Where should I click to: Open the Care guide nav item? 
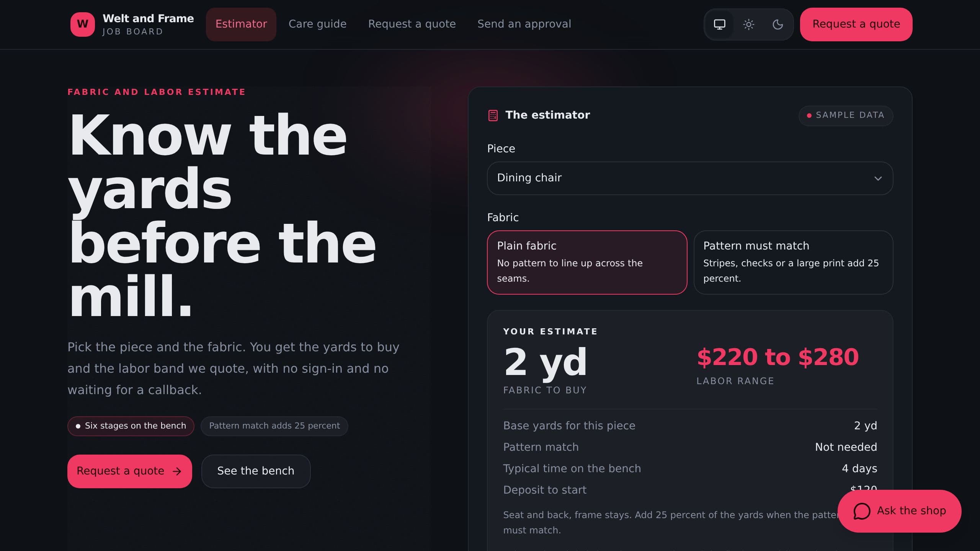pyautogui.click(x=317, y=24)
